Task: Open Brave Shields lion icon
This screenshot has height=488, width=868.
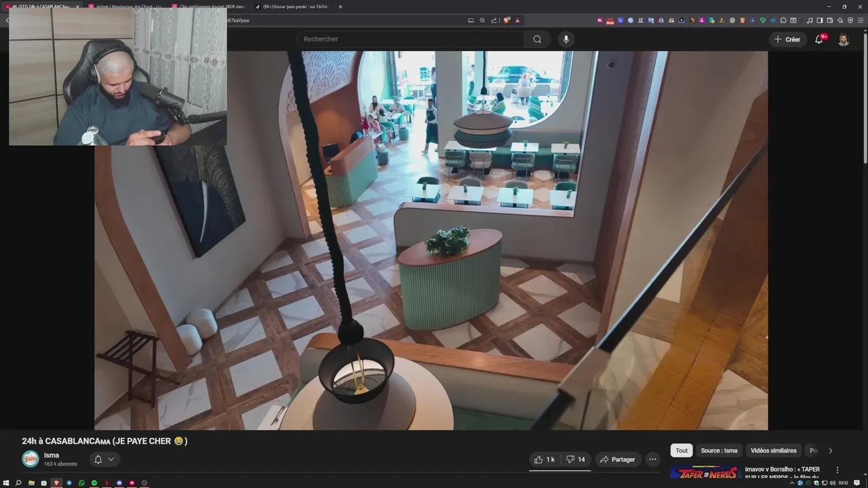Action: (x=507, y=20)
